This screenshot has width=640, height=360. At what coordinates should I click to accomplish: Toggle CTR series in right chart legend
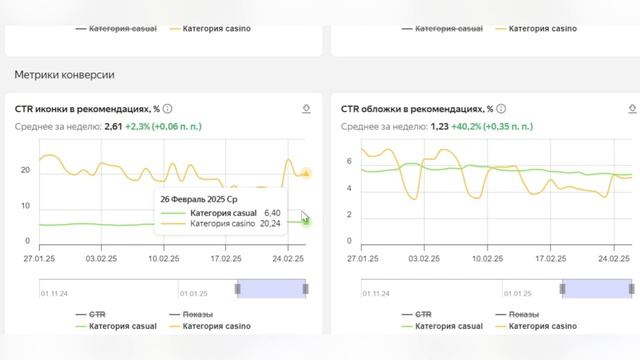(417, 314)
